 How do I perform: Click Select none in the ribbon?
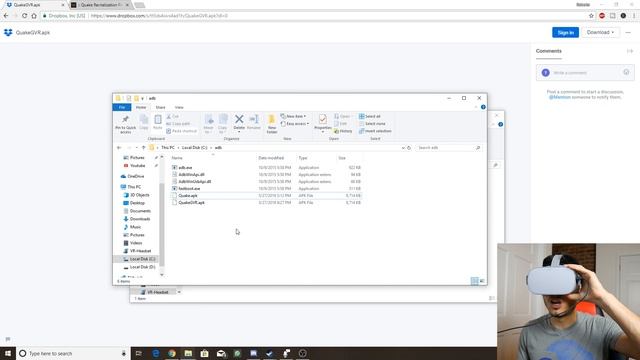point(372,124)
